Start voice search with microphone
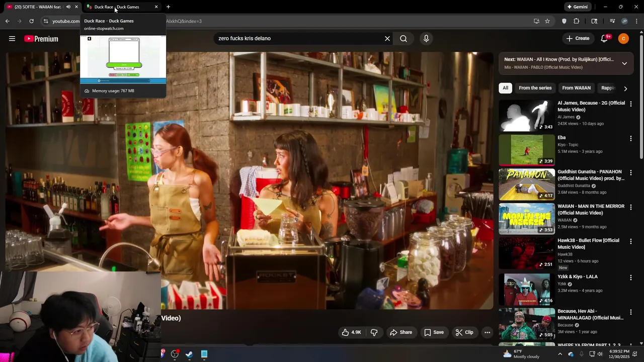Viewport: 644px width, 362px height. pyautogui.click(x=426, y=38)
